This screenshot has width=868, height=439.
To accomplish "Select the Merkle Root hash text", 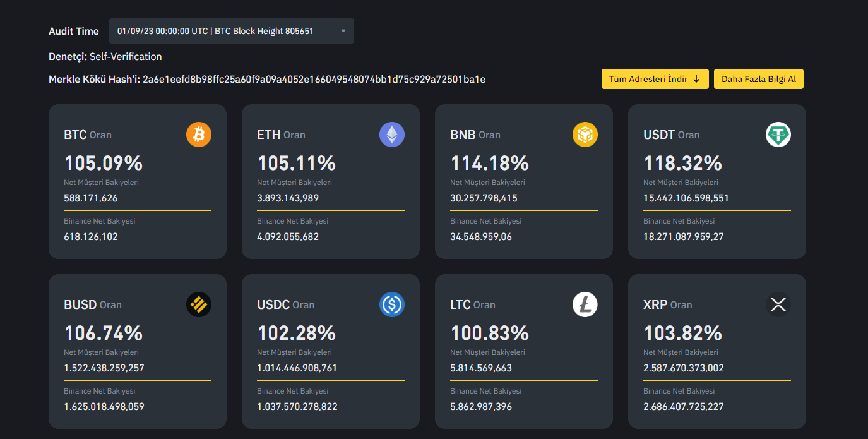I will coord(313,80).
